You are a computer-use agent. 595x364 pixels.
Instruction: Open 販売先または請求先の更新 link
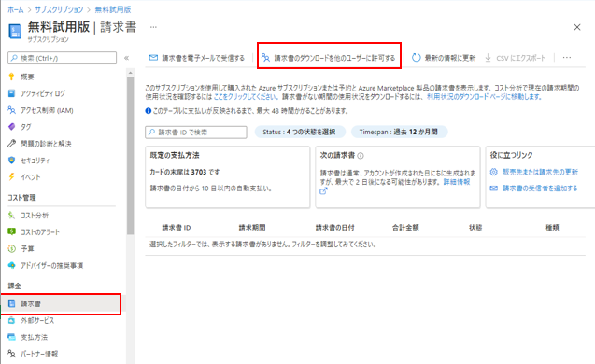pos(540,172)
